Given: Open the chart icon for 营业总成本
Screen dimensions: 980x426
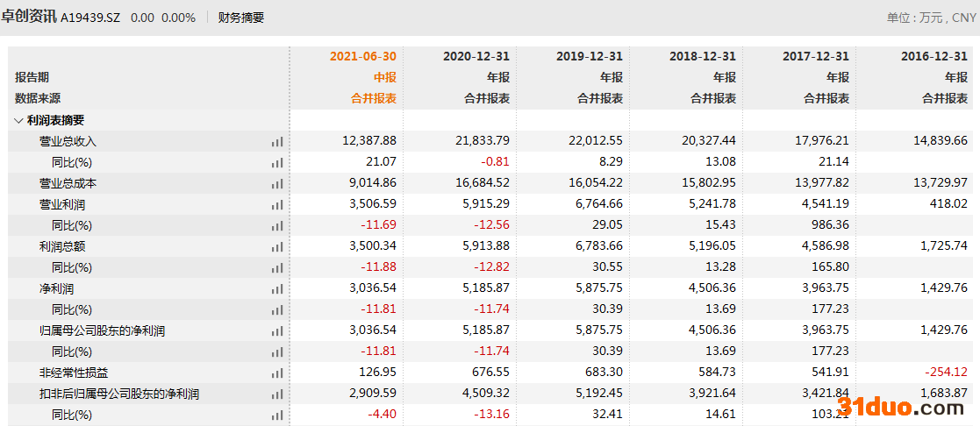Looking at the screenshot, I should [x=277, y=183].
